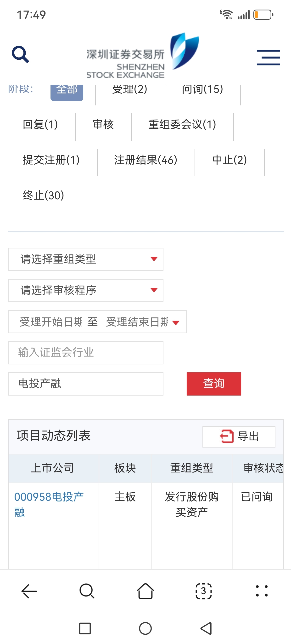Tap the browser back arrow icon
Viewport: 291px width, 644px height.
pyautogui.click(x=29, y=591)
